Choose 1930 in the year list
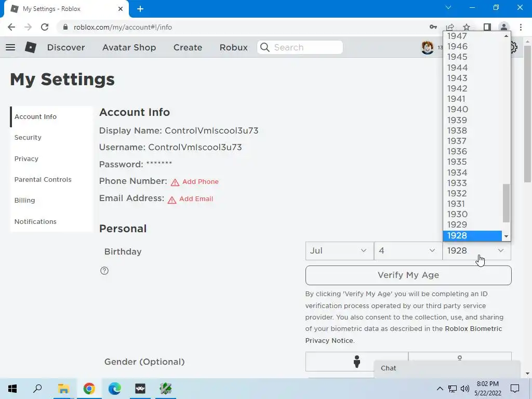532x399 pixels. [472, 214]
